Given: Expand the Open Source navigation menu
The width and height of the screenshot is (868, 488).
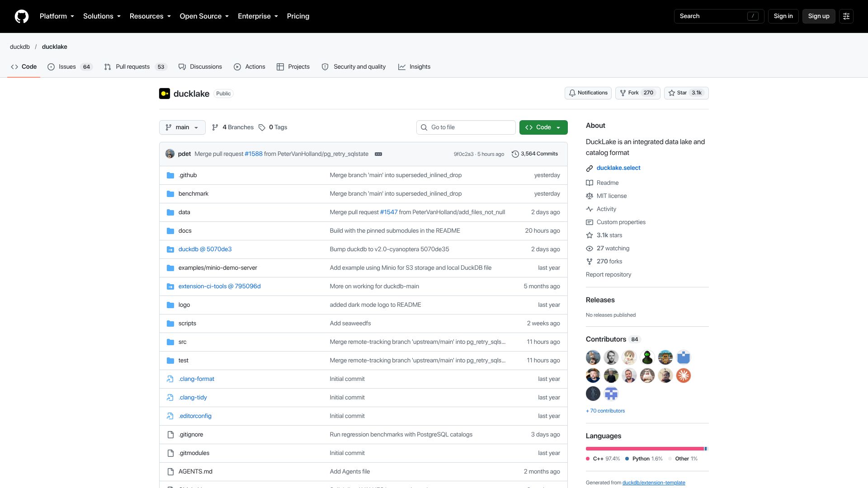Looking at the screenshot, I should pyautogui.click(x=204, y=16).
